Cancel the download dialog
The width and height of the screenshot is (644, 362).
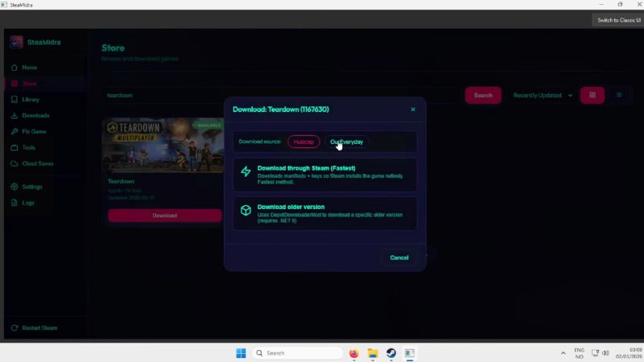398,257
